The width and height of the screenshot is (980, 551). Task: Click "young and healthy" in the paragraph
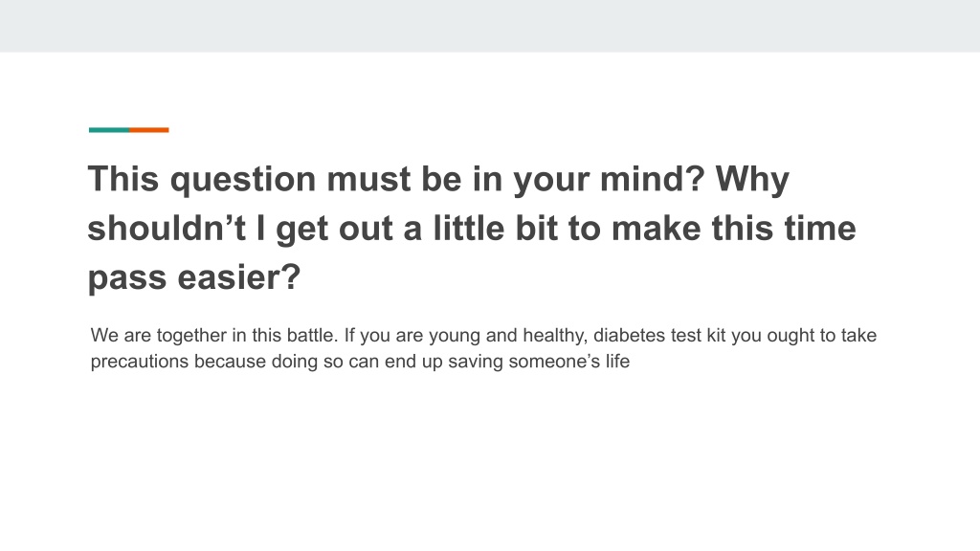[x=507, y=336]
